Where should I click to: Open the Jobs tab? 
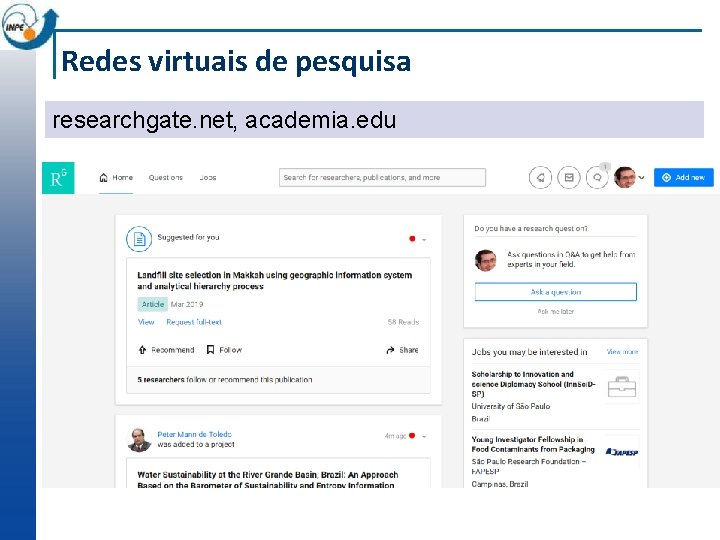(x=208, y=178)
